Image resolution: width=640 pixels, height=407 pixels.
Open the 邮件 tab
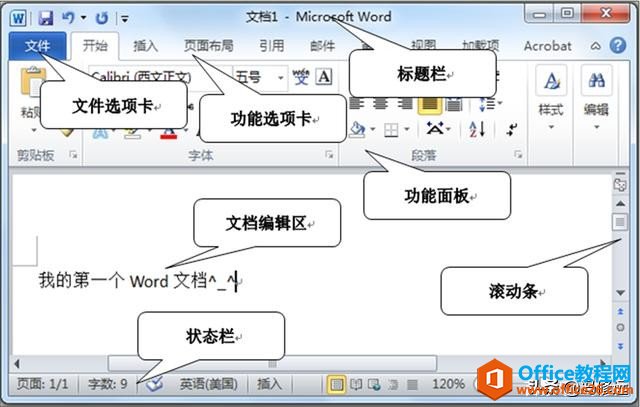point(322,46)
